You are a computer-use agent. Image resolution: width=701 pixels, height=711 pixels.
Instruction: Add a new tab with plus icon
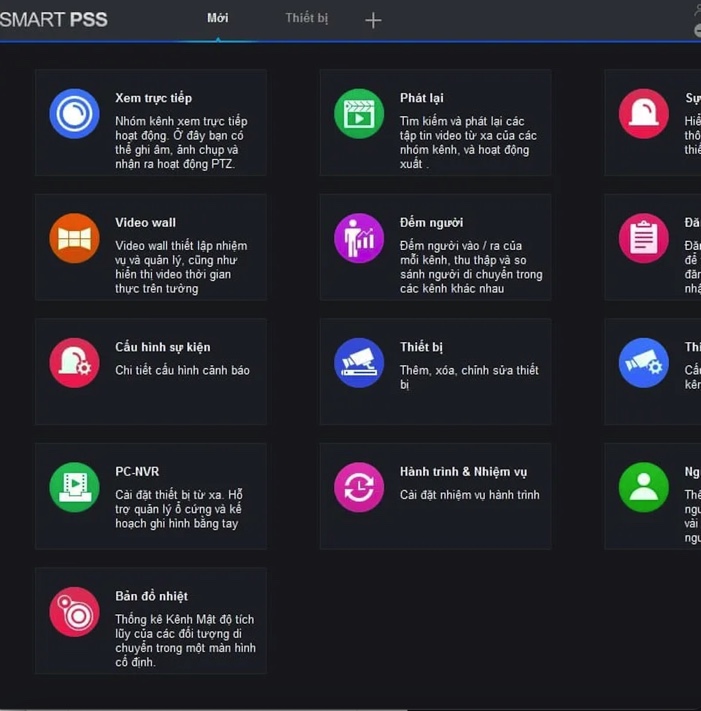(x=373, y=20)
